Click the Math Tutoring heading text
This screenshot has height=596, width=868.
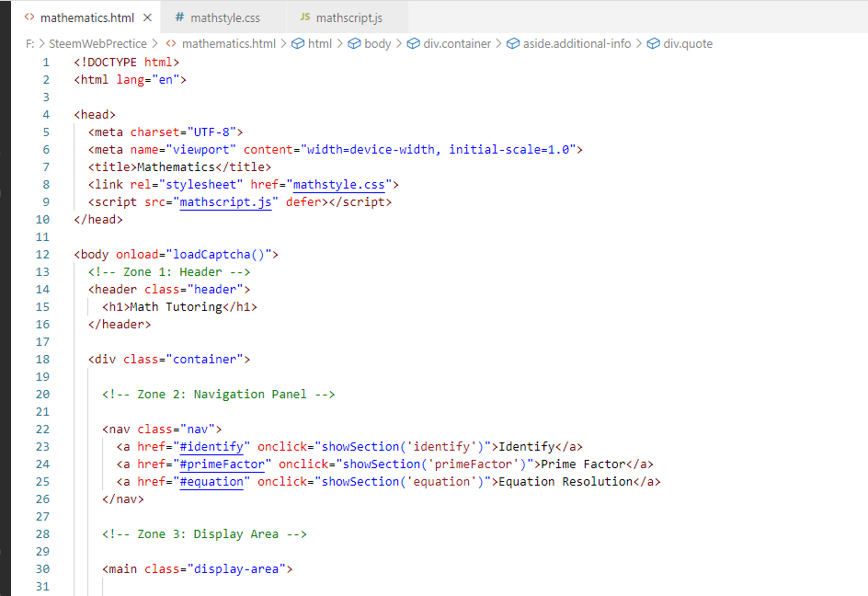point(176,307)
